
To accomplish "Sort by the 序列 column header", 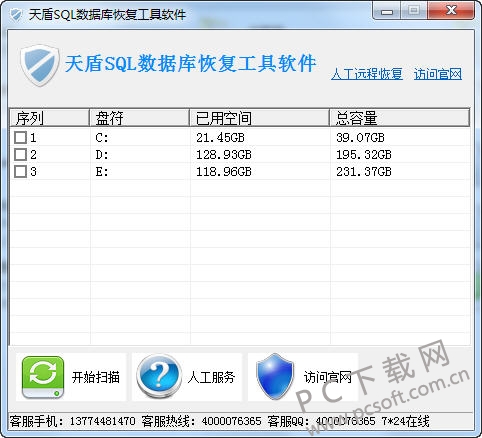I will pyautogui.click(x=50, y=117).
